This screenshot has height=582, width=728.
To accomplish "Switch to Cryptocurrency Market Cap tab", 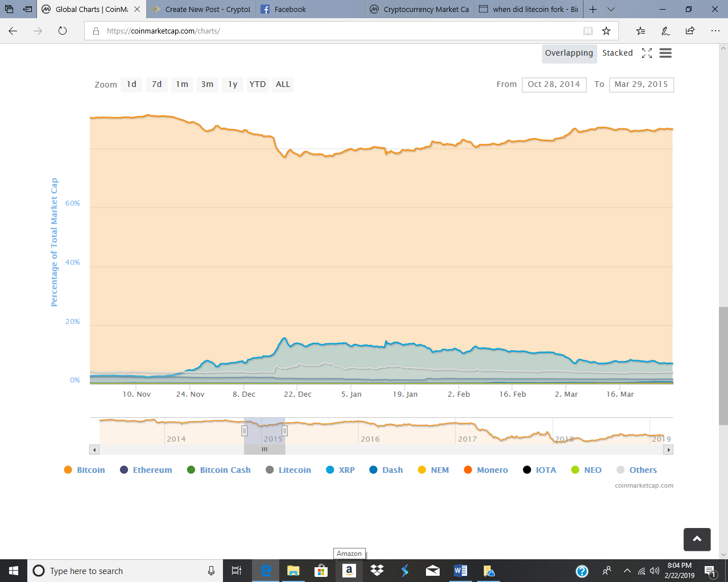I will coord(420,9).
